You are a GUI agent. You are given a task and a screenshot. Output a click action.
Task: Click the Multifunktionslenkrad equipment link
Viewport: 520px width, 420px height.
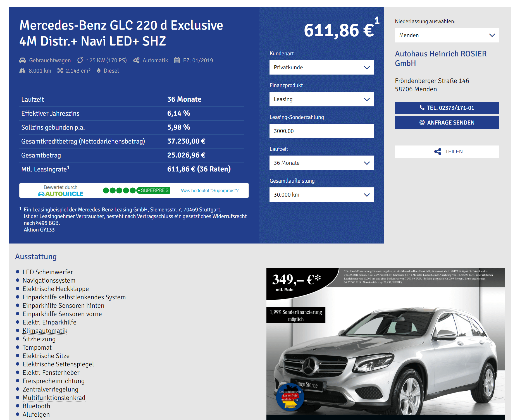pyautogui.click(x=54, y=398)
